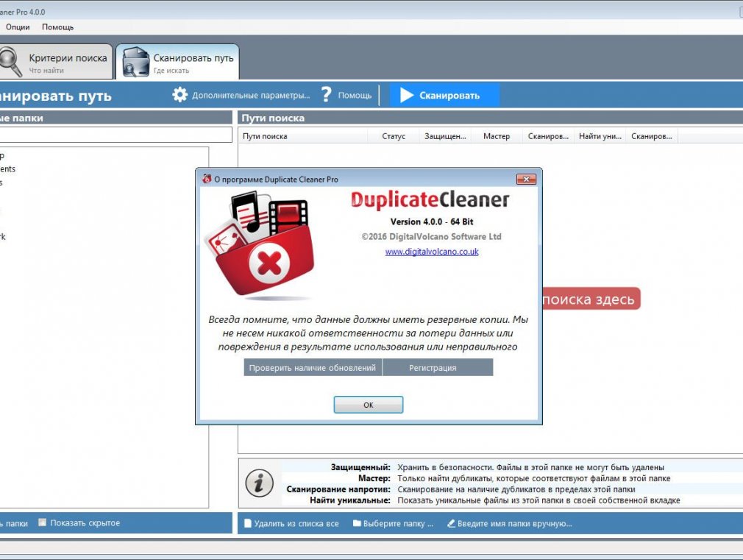
Task: Click the DuplicateCleaner wordmark in dialog
Action: 430,199
